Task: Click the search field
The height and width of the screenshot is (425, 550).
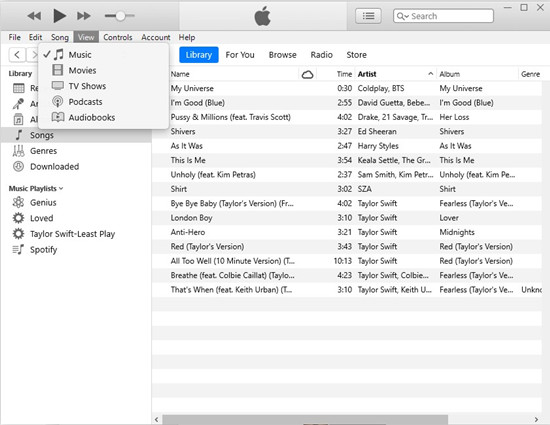Action: 443,16
